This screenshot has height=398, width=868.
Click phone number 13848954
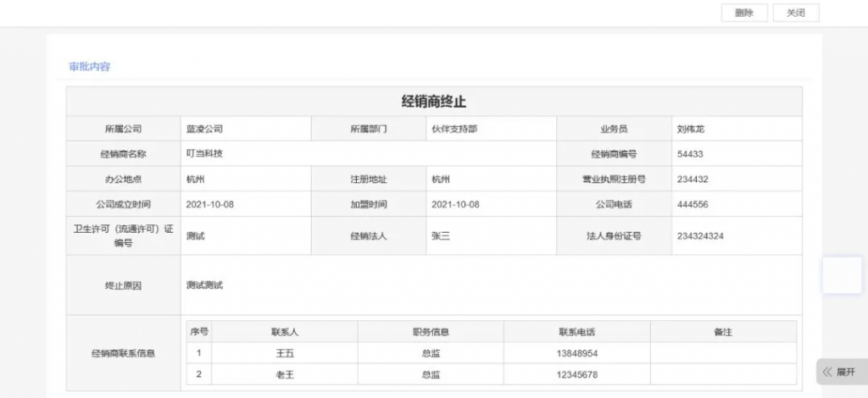576,353
